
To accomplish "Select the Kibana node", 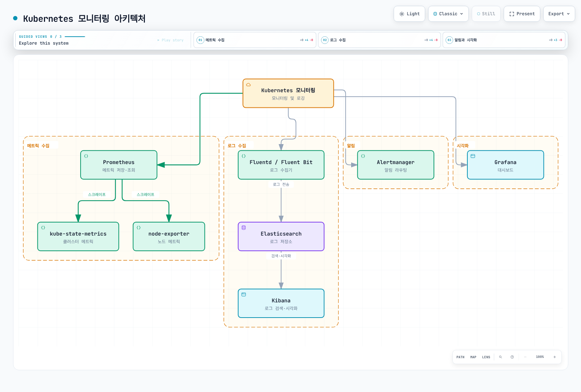I will (x=281, y=303).
